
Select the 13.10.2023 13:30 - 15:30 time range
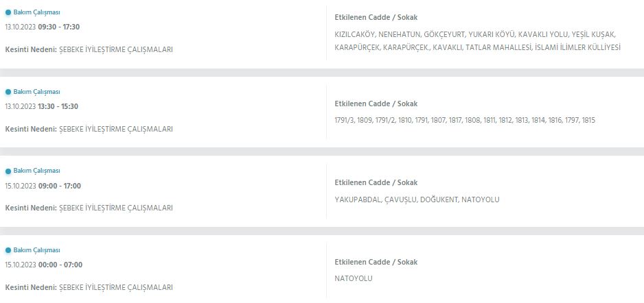(x=42, y=106)
